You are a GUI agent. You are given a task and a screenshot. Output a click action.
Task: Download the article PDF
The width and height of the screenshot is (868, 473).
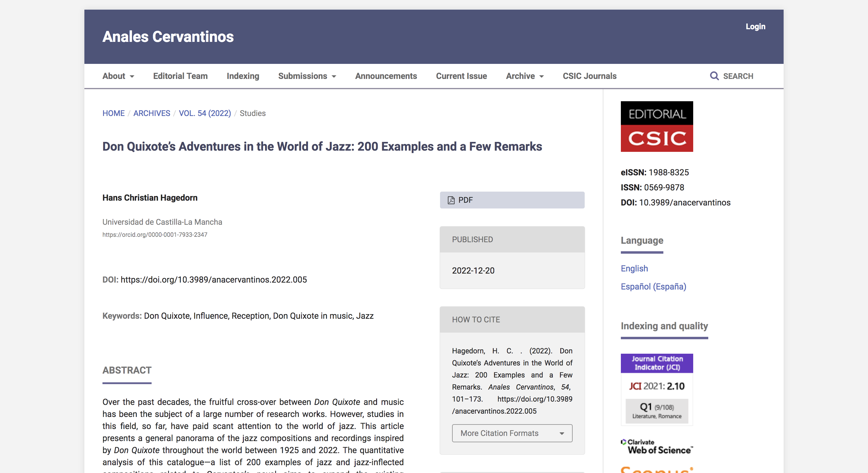coord(512,200)
